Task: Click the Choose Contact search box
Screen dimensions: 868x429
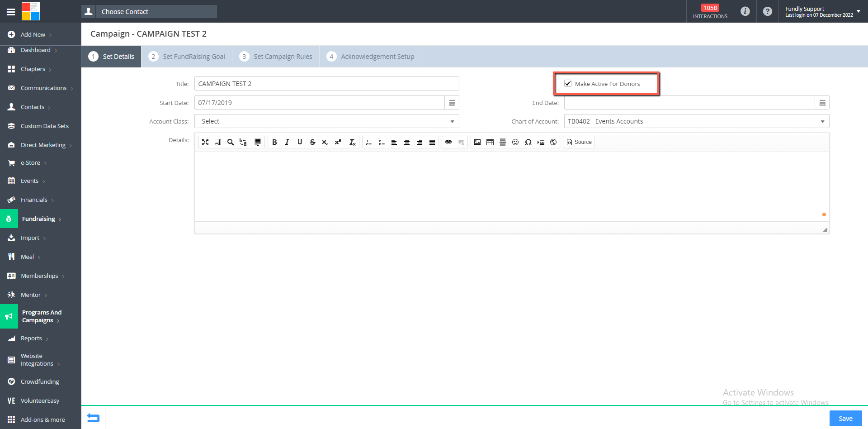Action: (x=156, y=12)
